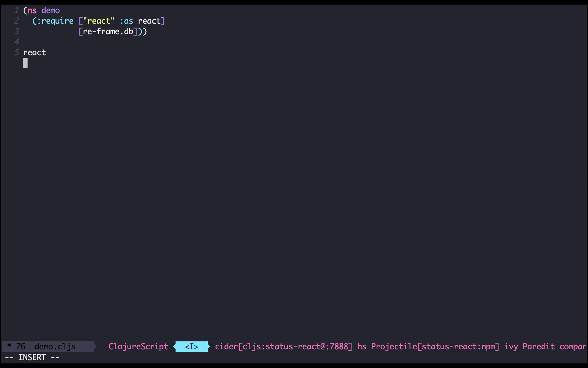Click the :require keyword on line 2

pyautogui.click(x=55, y=21)
